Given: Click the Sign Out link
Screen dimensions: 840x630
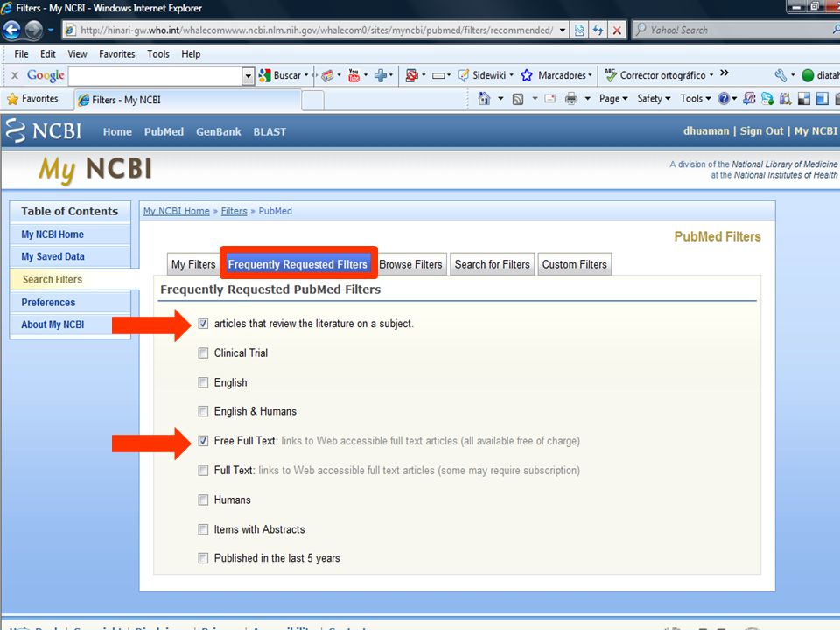Looking at the screenshot, I should pos(761,131).
